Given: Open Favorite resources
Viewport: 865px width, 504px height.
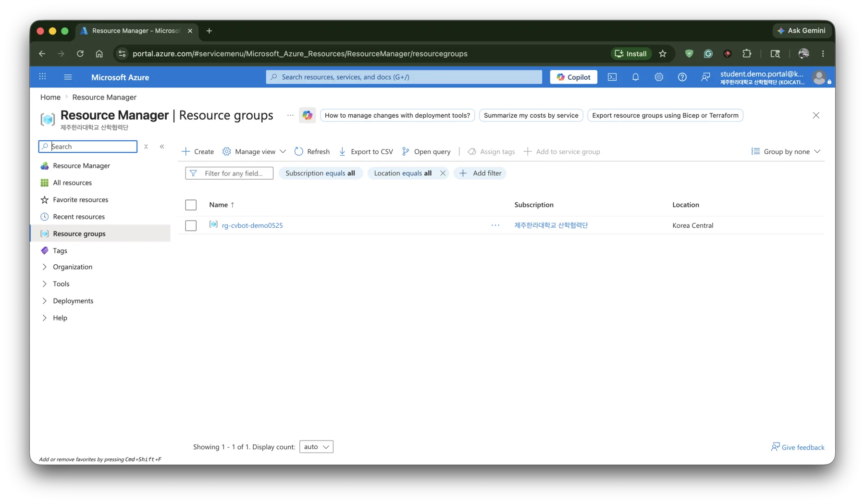Looking at the screenshot, I should [80, 200].
